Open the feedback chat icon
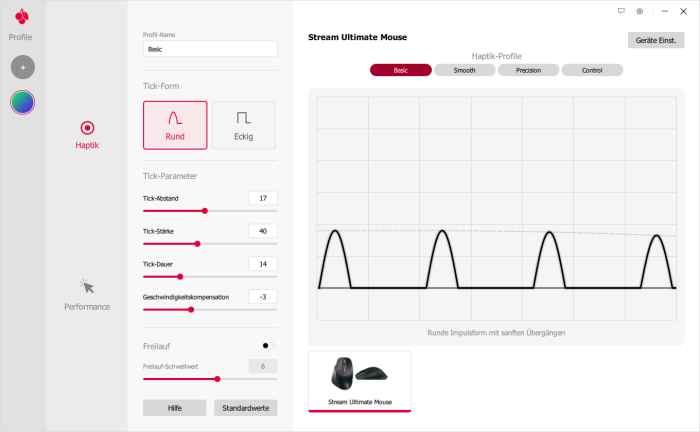This screenshot has width=700, height=432. point(621,10)
